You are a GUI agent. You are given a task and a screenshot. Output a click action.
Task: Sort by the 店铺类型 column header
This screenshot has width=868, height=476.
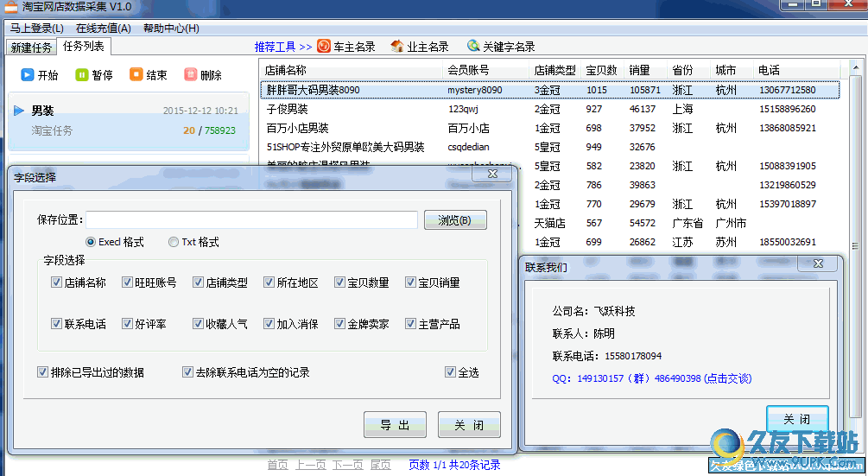tap(555, 70)
